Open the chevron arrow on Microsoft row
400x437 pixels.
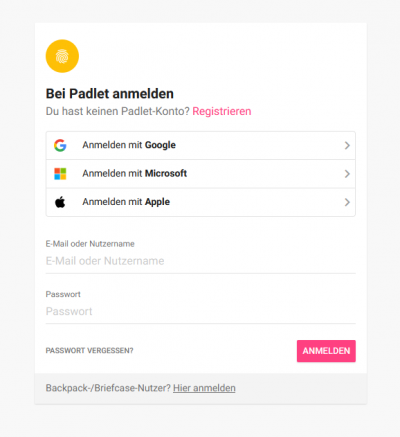point(347,174)
